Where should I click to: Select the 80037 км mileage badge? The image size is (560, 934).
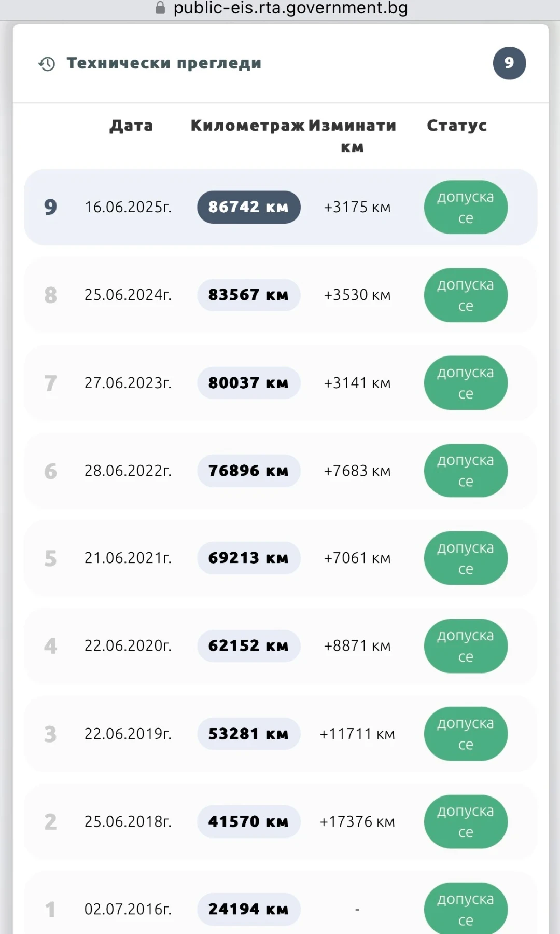coord(248,383)
